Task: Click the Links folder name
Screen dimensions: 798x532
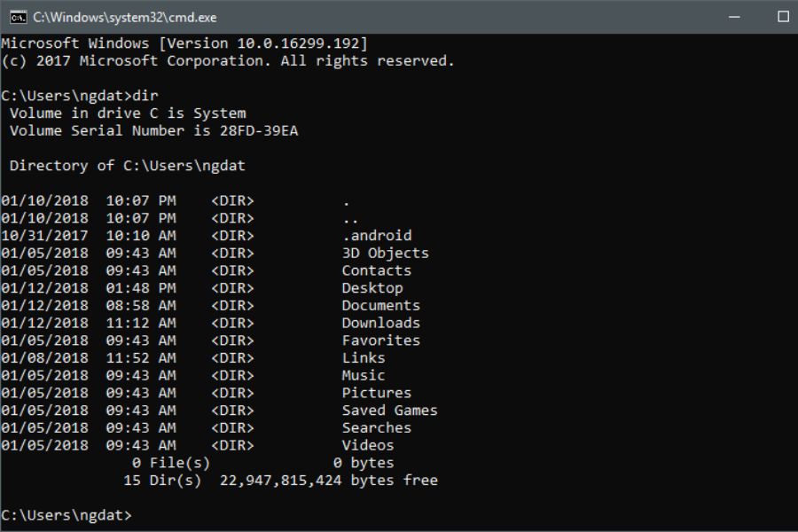Action: (363, 358)
